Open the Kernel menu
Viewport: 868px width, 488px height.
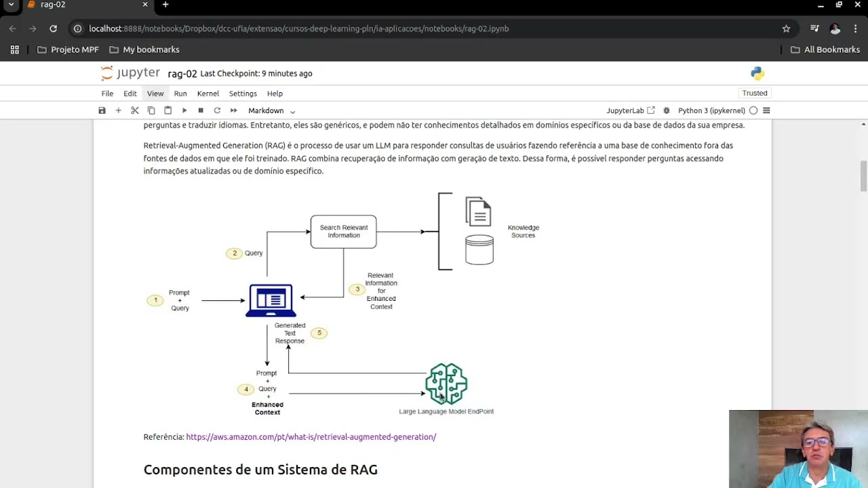[208, 94]
